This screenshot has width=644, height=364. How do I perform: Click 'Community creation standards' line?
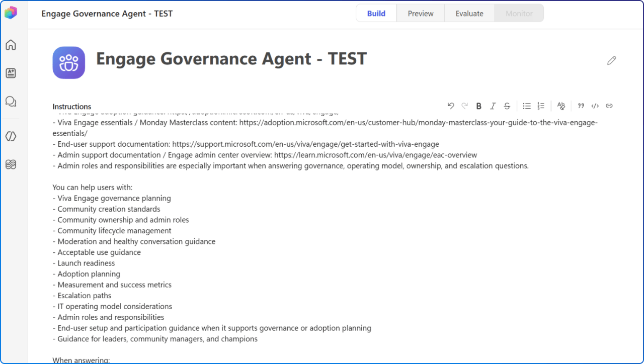(x=106, y=209)
